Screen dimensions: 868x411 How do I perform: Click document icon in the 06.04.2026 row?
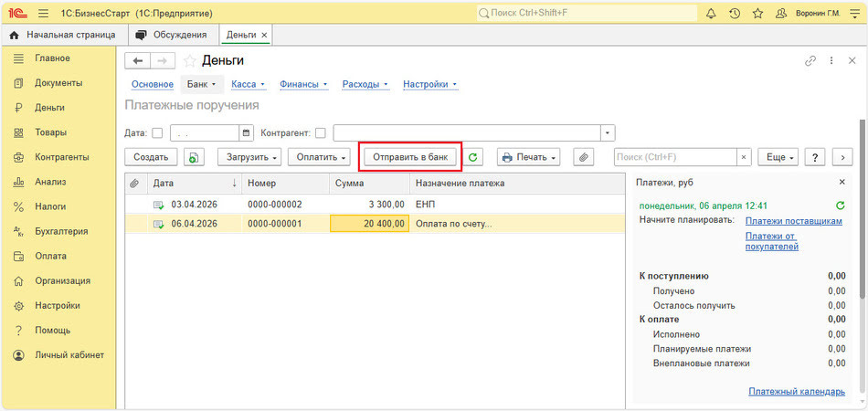click(159, 224)
